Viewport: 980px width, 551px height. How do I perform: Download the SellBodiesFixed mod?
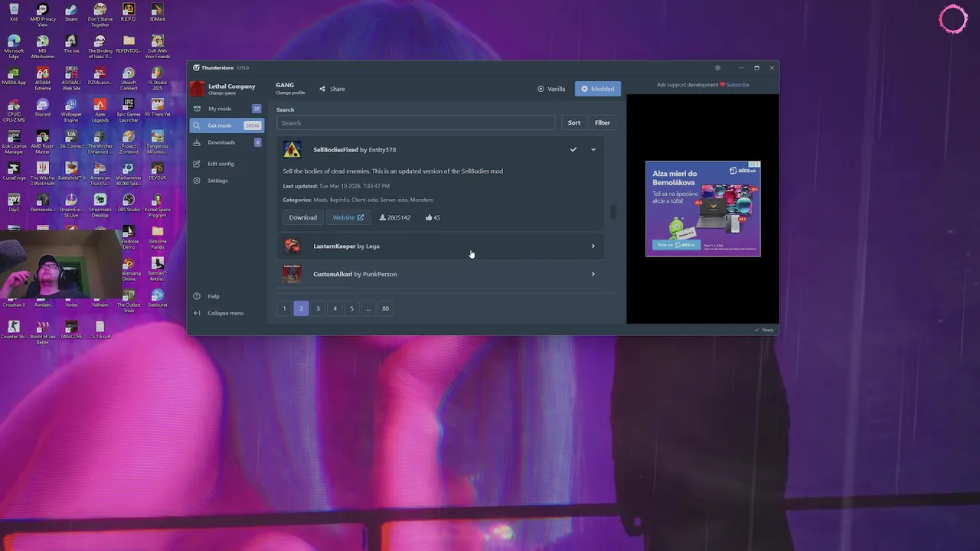pos(303,217)
